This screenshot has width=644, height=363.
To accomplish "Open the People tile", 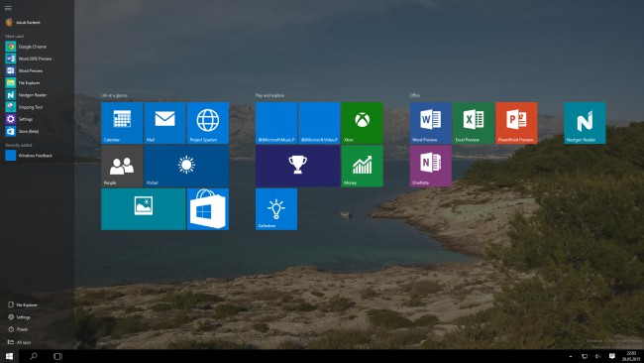I will [122, 166].
